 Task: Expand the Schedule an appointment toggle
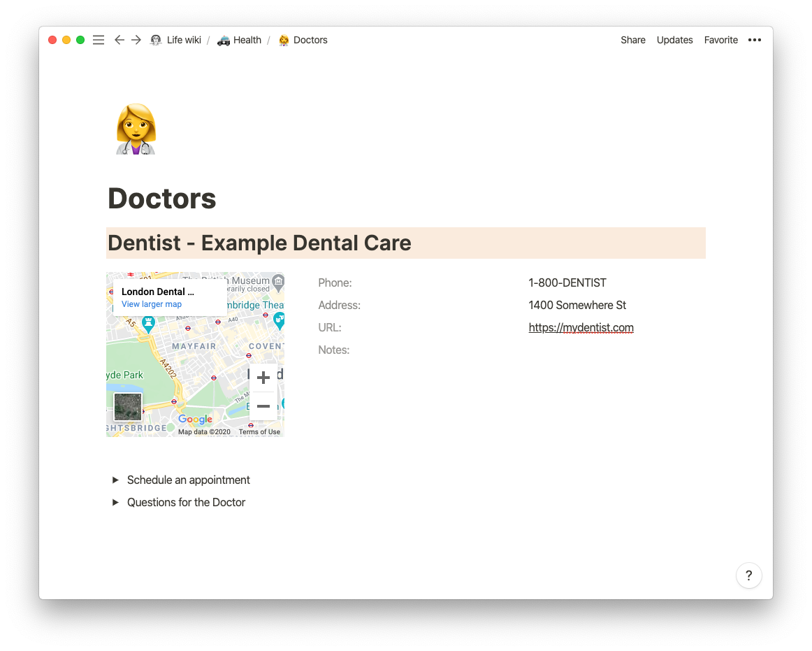[x=115, y=480]
